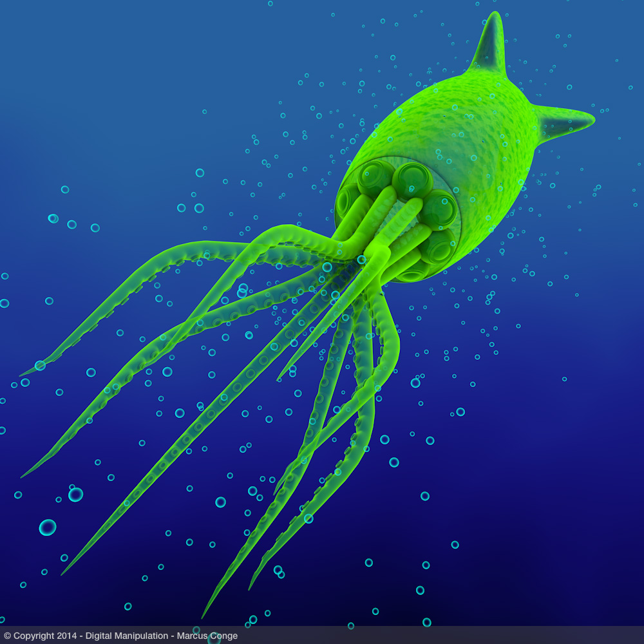The width and height of the screenshot is (644, 644).
Task: Click the copyright text 'Copyright 2014 - Digital Manipulation - Marcus Conge'
Action: [x=126, y=636]
